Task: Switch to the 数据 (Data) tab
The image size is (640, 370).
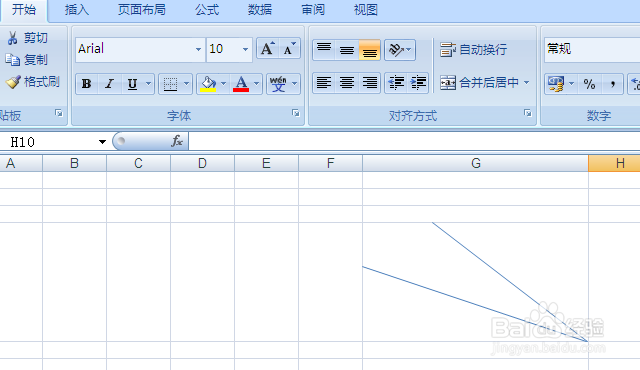Action: (260, 10)
